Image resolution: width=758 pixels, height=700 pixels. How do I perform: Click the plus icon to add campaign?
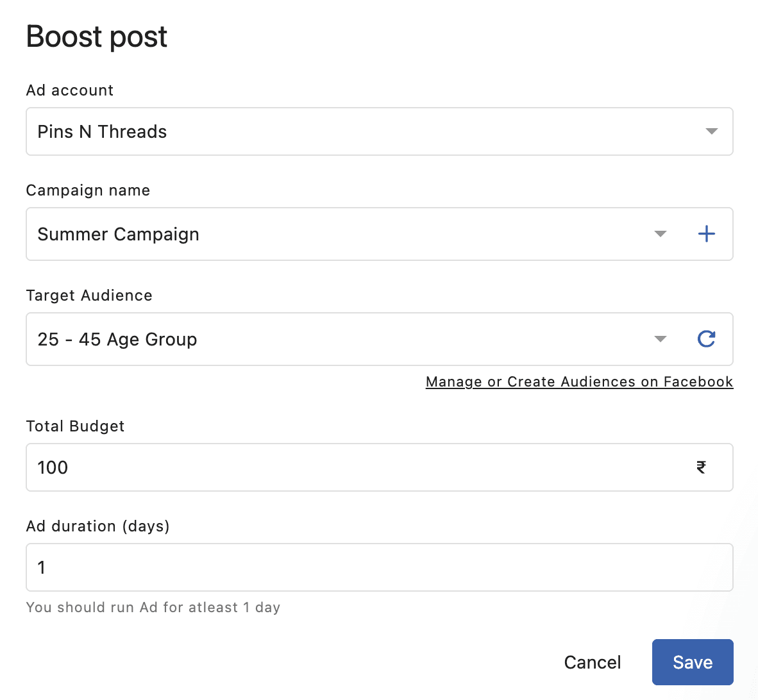706,234
